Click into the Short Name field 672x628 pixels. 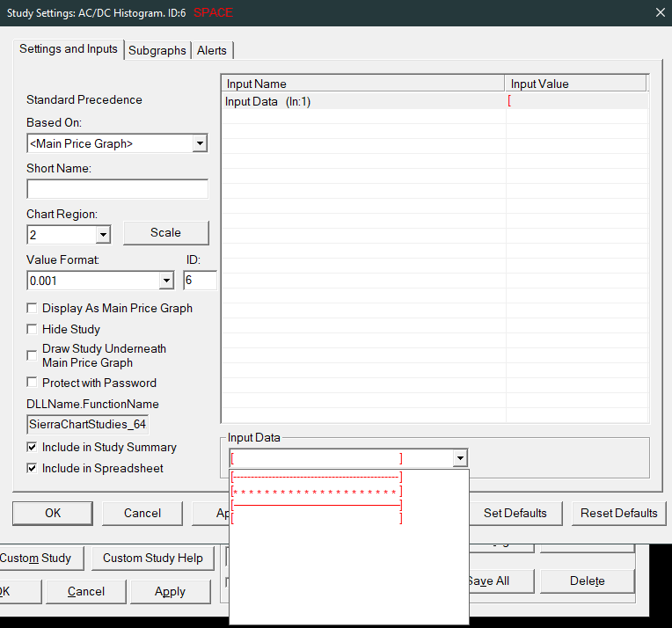point(117,189)
